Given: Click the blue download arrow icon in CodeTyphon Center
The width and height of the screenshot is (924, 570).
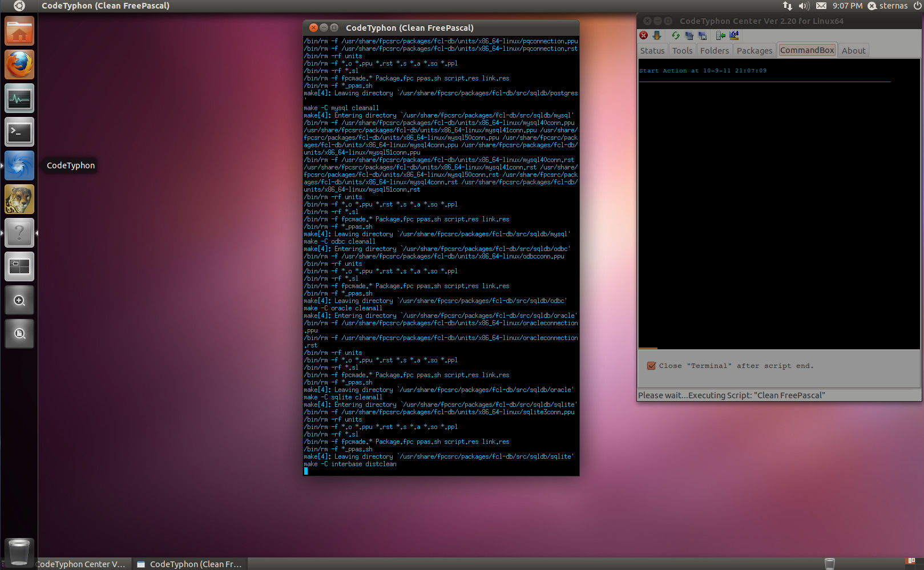Looking at the screenshot, I should click(x=657, y=35).
